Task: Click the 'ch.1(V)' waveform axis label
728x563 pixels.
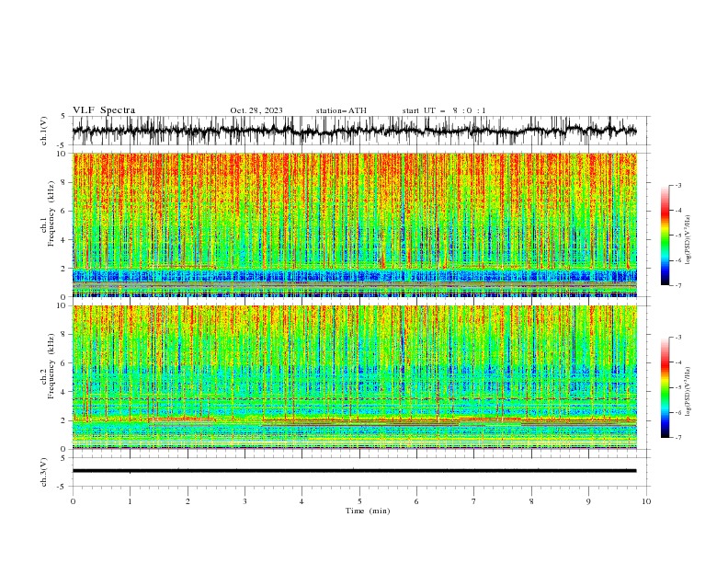Action: pyautogui.click(x=44, y=131)
